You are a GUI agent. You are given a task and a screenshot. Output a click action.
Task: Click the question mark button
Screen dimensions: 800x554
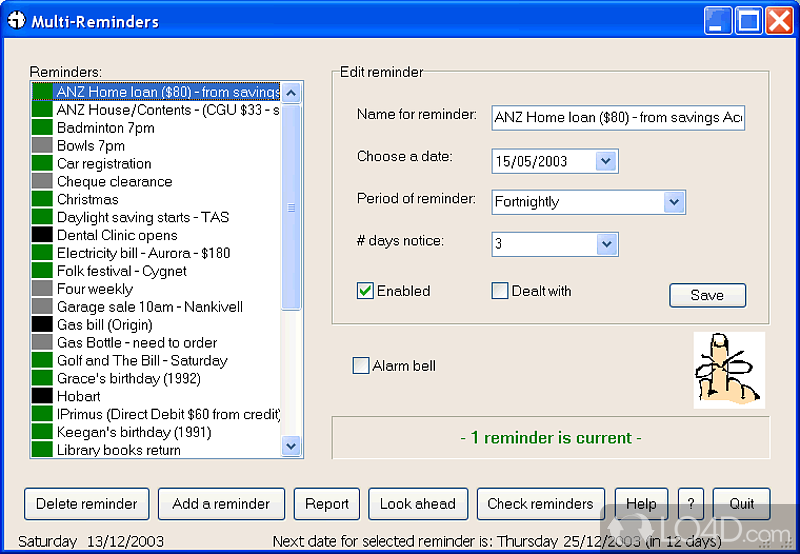click(x=691, y=504)
